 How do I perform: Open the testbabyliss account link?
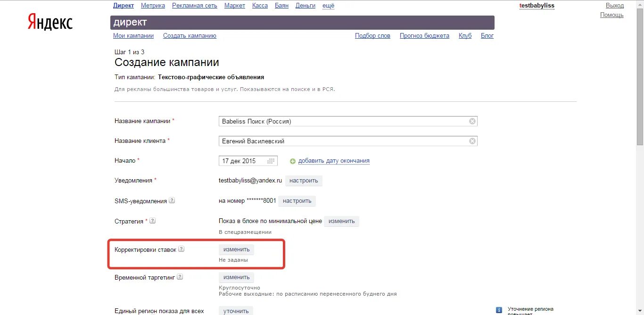(537, 6)
